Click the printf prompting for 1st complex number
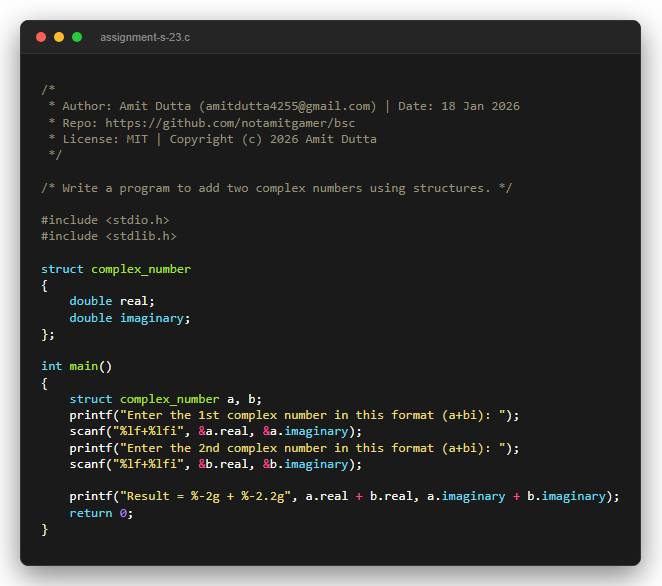662x586 pixels. [x=294, y=415]
